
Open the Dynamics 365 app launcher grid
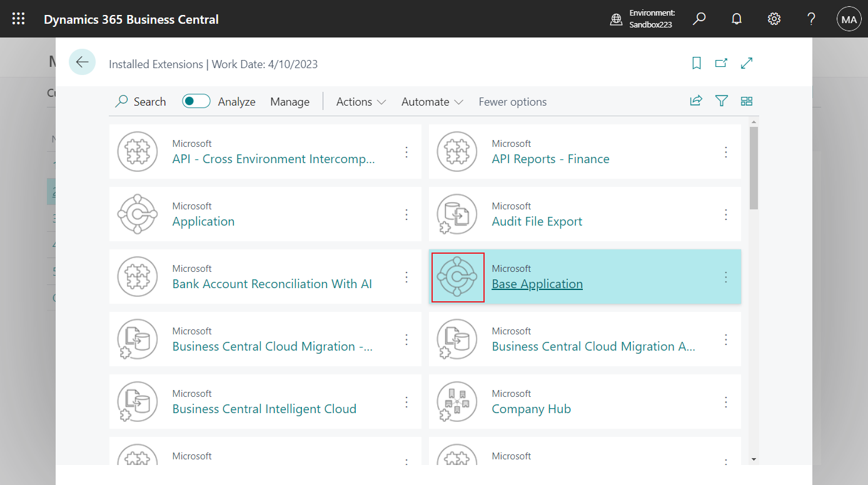(x=18, y=18)
